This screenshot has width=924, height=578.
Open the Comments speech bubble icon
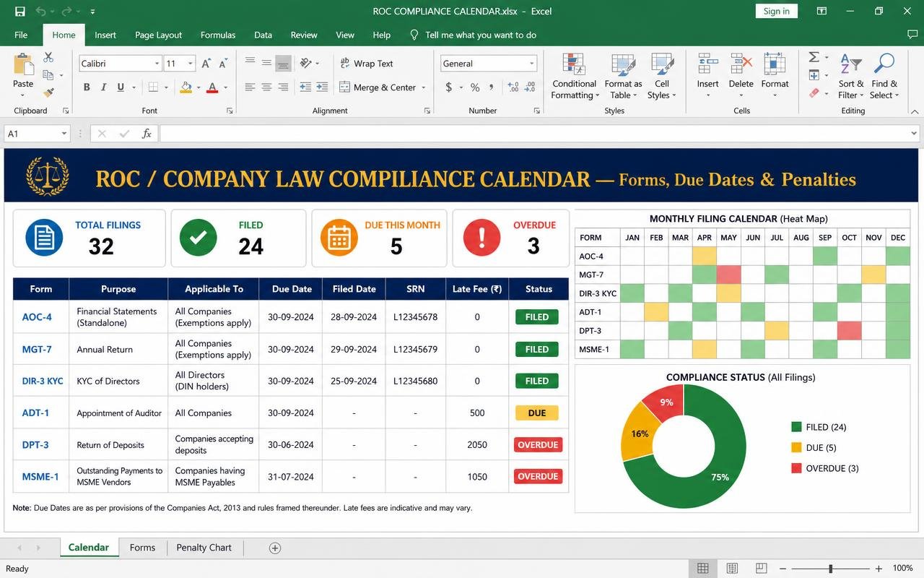point(912,35)
